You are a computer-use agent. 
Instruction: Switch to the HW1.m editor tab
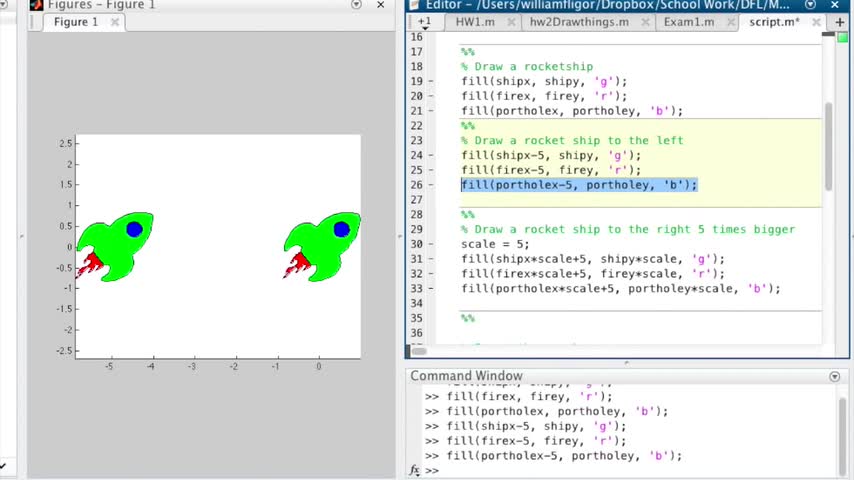click(x=475, y=22)
